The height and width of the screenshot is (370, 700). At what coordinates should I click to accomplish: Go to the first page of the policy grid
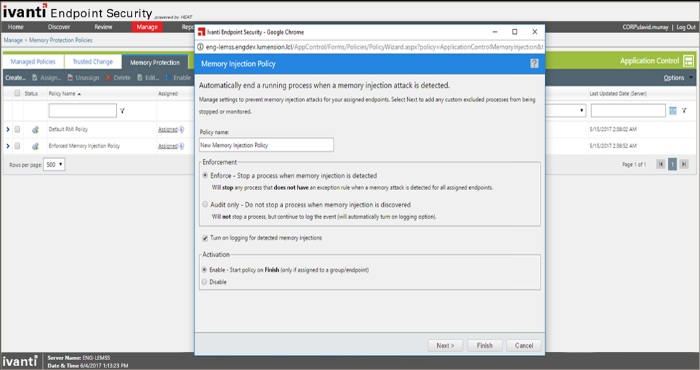(661, 164)
